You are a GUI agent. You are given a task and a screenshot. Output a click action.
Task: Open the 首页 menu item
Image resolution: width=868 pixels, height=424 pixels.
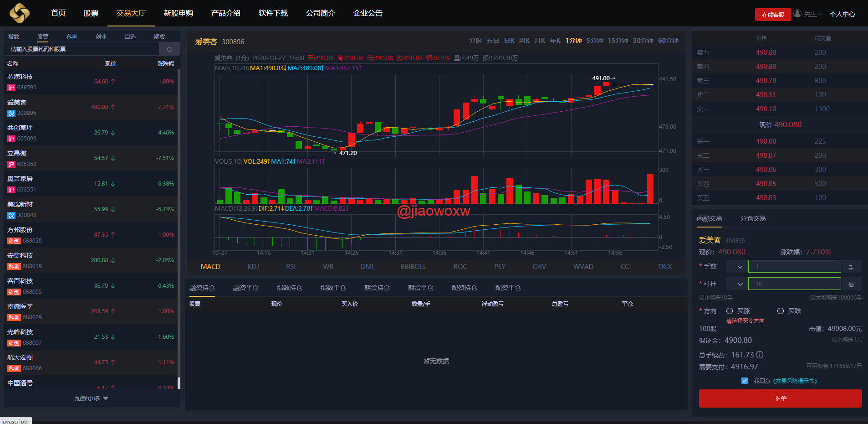[58, 13]
